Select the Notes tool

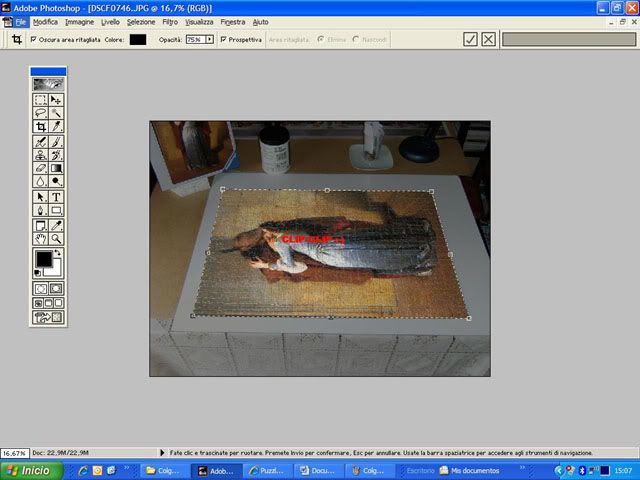[40, 226]
